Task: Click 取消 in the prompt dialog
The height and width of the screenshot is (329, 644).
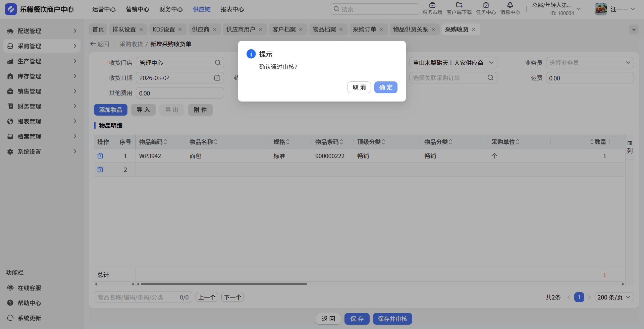Action: click(359, 87)
